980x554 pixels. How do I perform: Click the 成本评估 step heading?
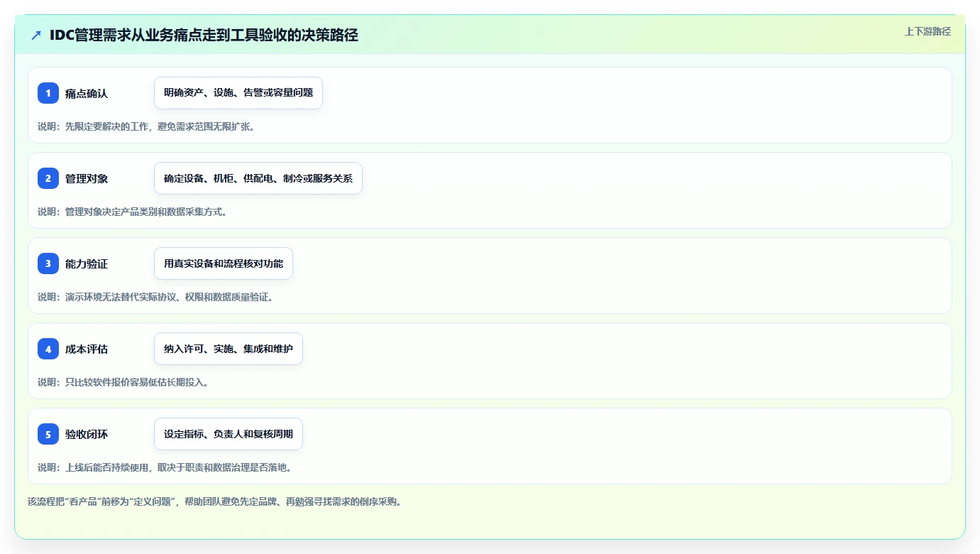pos(87,349)
